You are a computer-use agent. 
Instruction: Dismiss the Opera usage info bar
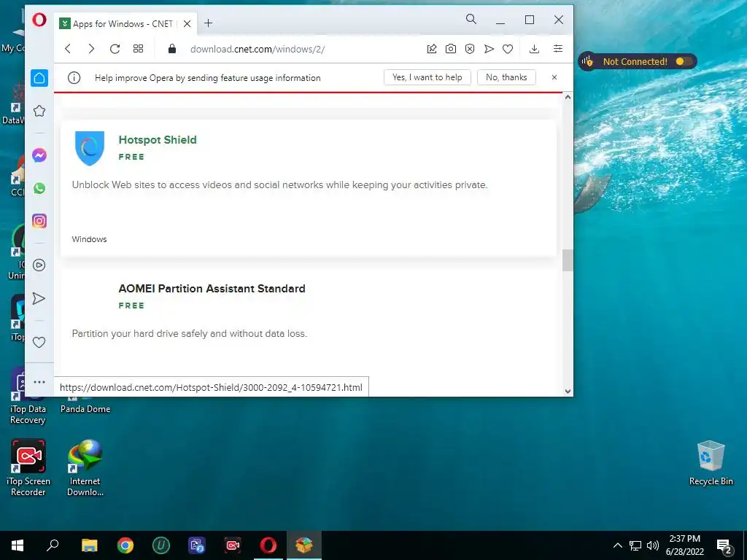(x=554, y=77)
